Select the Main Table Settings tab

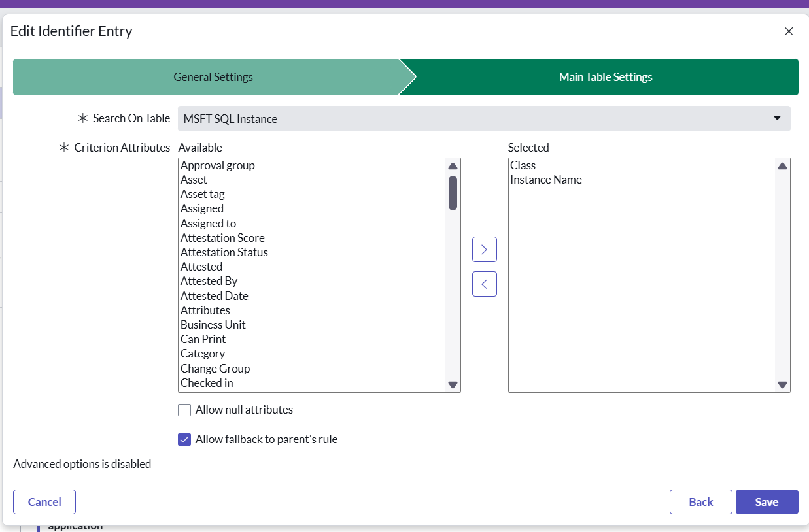pyautogui.click(x=605, y=76)
